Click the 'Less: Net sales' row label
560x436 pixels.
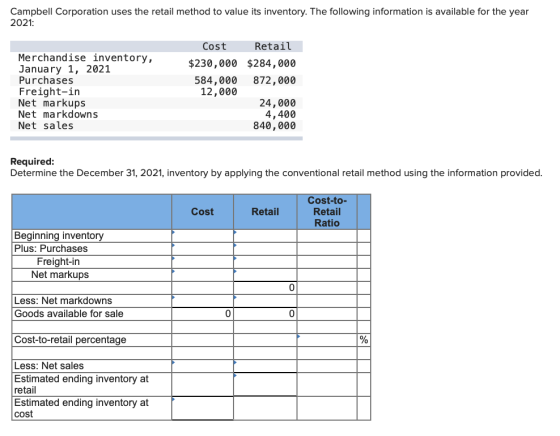[x=49, y=366]
